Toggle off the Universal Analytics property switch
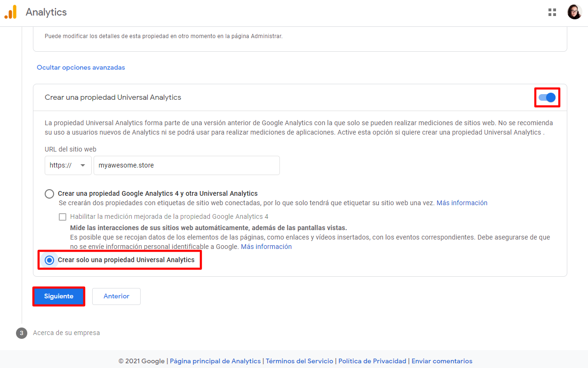 (547, 97)
